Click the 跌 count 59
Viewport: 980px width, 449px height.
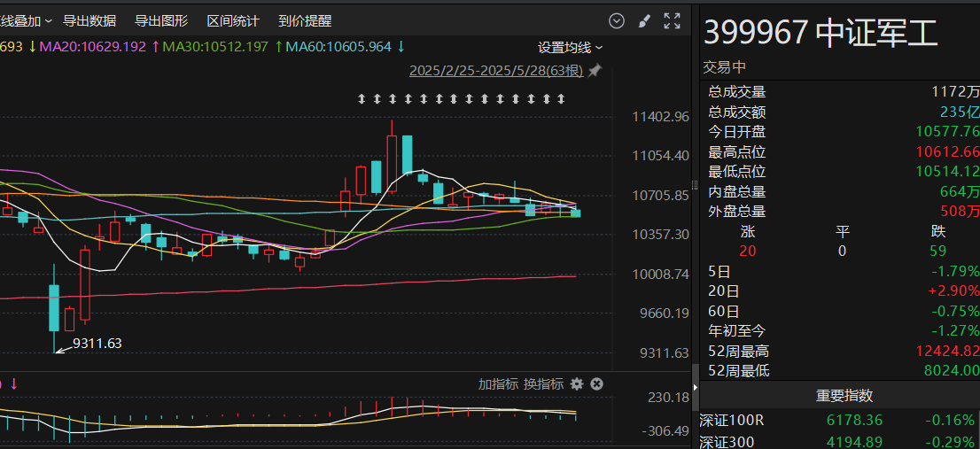pos(938,251)
